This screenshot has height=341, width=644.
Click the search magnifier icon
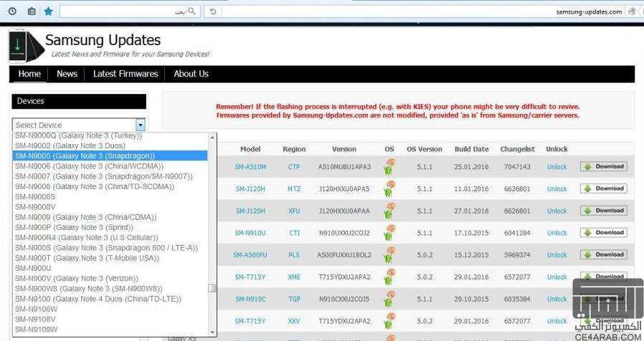191,11
